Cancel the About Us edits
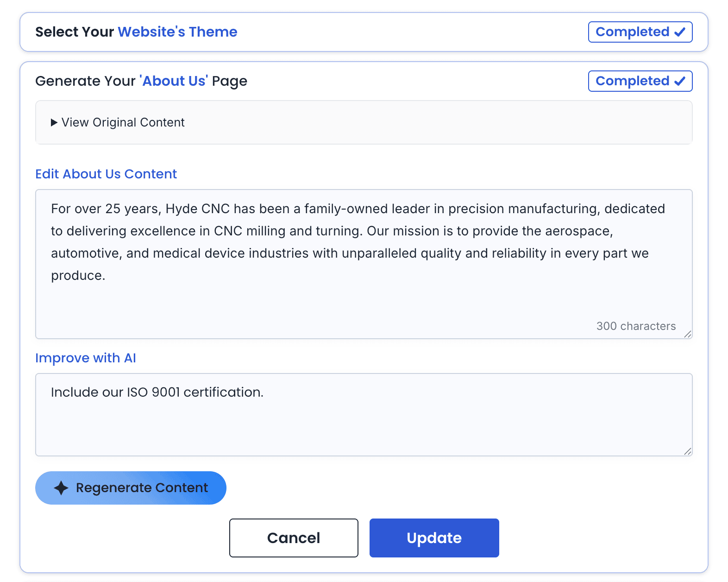 [x=294, y=538]
